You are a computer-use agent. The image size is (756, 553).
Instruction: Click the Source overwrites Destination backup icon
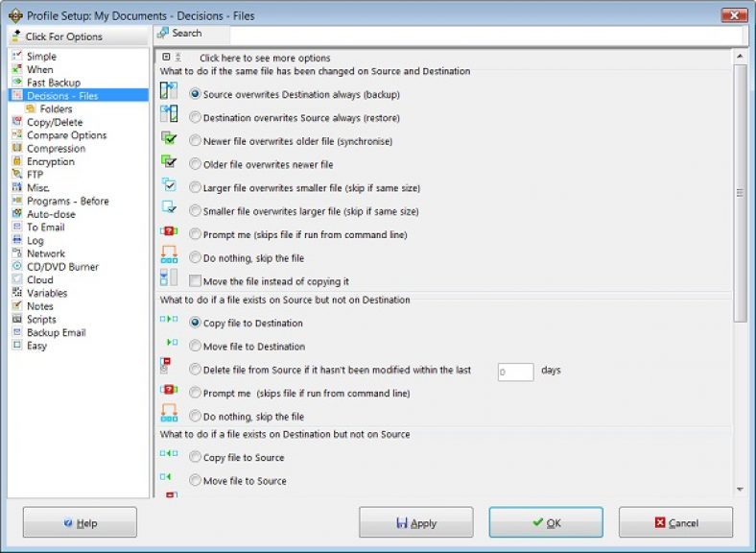(169, 90)
